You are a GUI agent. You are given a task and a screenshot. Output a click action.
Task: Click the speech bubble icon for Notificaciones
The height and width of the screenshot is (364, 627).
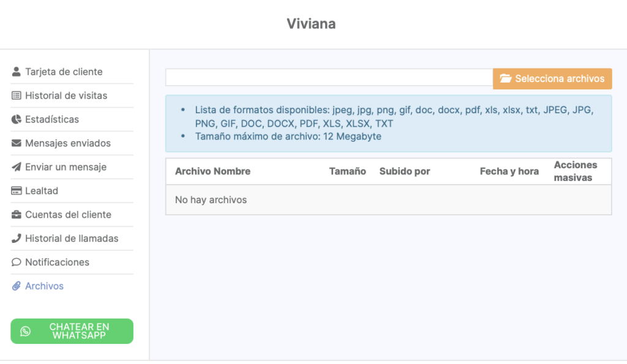17,262
